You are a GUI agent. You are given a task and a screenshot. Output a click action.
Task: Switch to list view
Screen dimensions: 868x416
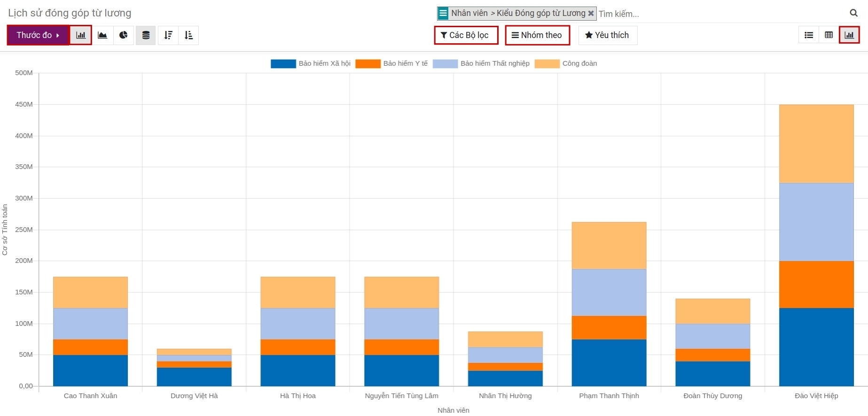pos(809,35)
